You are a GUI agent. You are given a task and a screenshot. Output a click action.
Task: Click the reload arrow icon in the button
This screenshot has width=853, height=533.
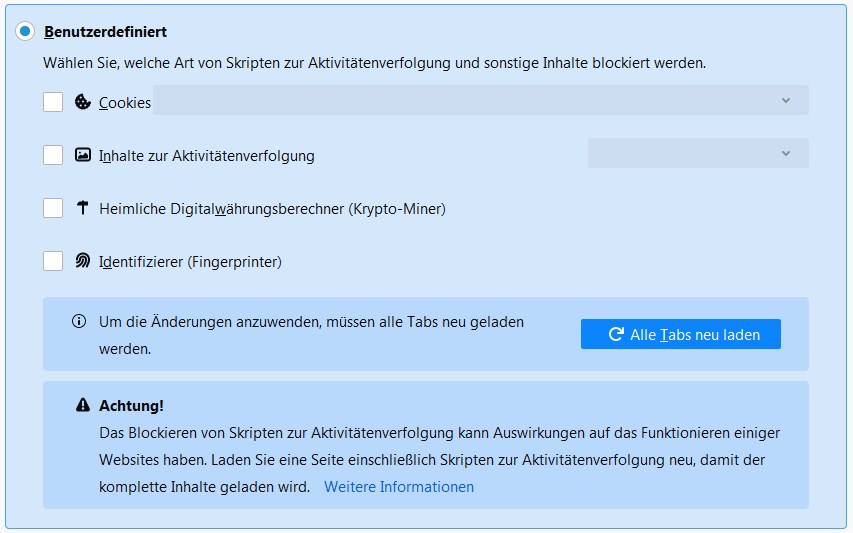click(x=616, y=335)
